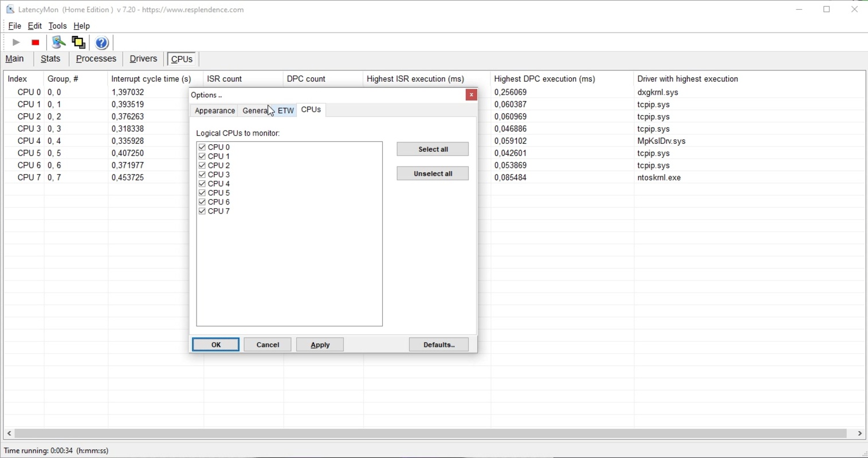Restore defaults with the Defaults button

click(x=438, y=344)
